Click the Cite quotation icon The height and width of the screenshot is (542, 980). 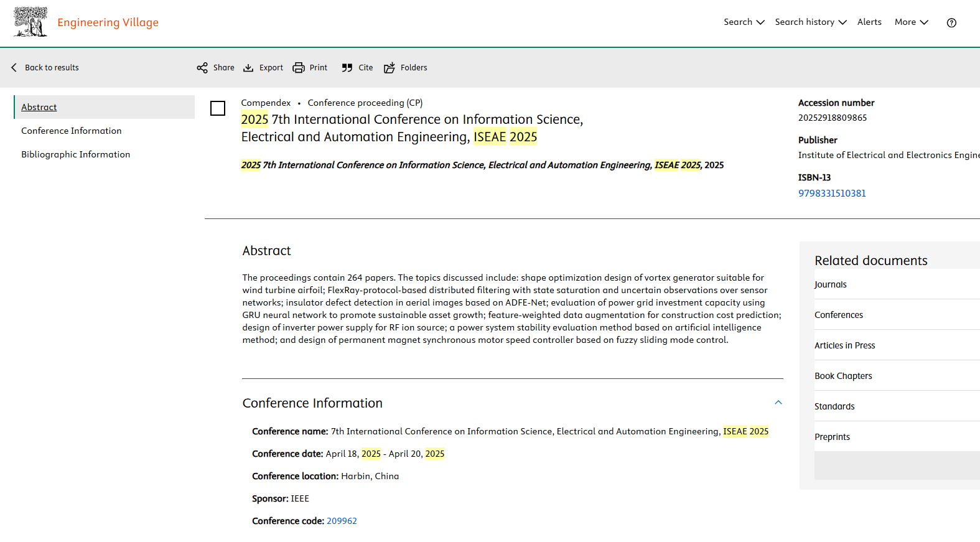(x=347, y=68)
